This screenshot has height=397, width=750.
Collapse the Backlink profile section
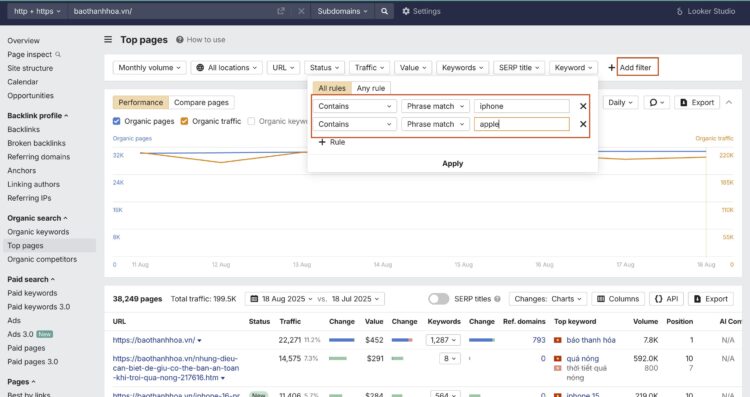[x=37, y=115]
